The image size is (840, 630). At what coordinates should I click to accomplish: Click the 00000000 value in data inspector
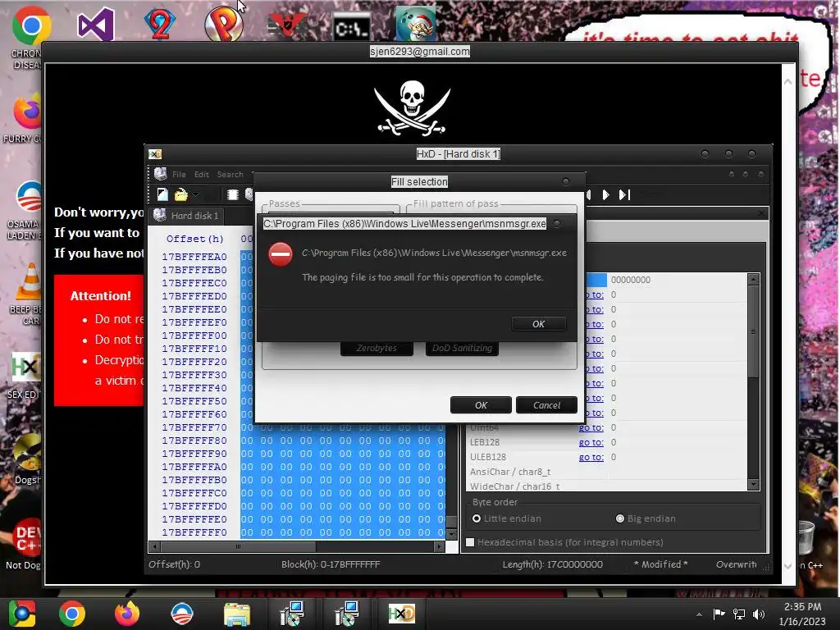(x=631, y=280)
